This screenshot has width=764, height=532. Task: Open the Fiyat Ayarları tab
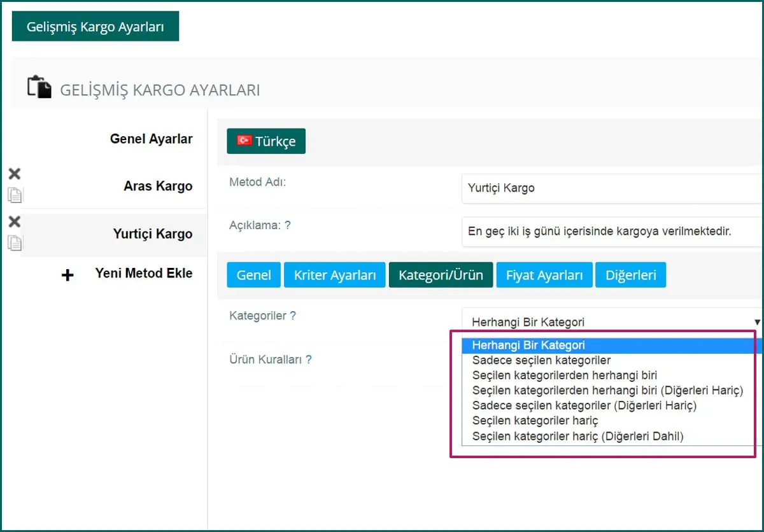[544, 276]
